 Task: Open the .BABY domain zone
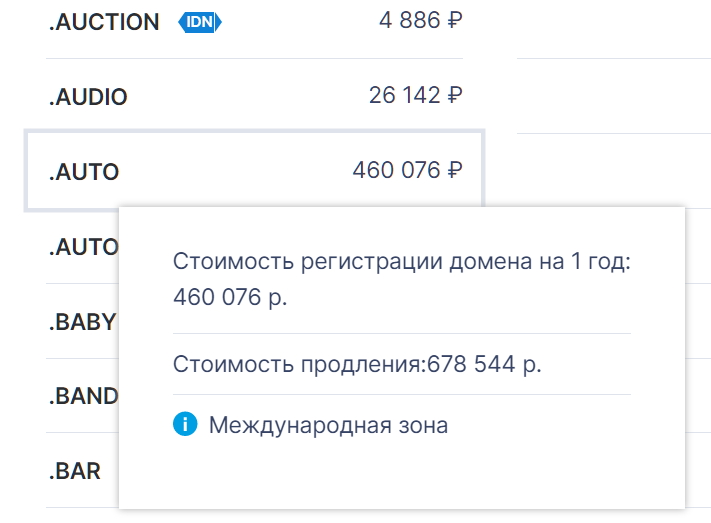point(83,322)
